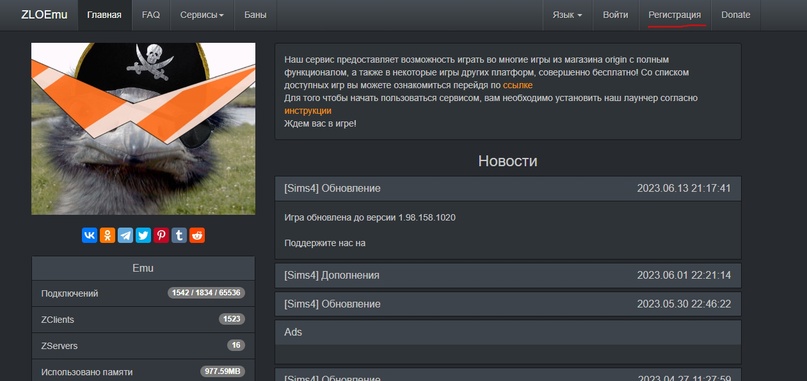Select the ZServers row
This screenshot has width=807, height=381.
[x=143, y=346]
